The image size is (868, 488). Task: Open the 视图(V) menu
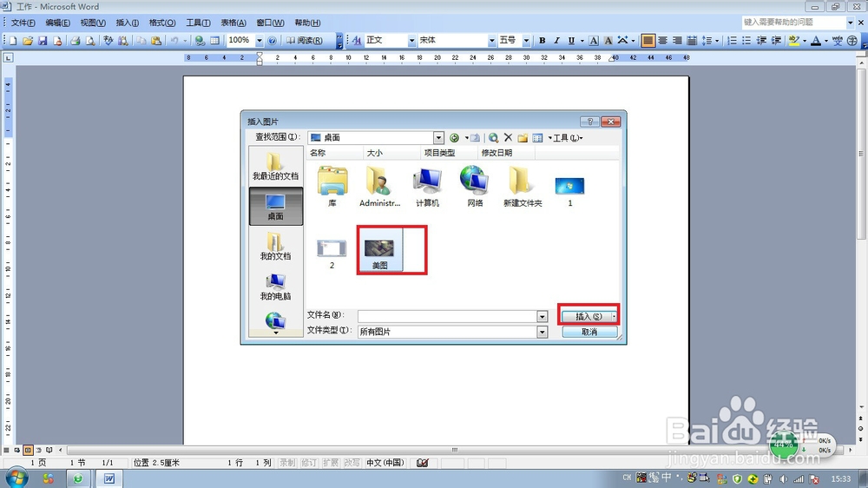pyautogui.click(x=93, y=23)
